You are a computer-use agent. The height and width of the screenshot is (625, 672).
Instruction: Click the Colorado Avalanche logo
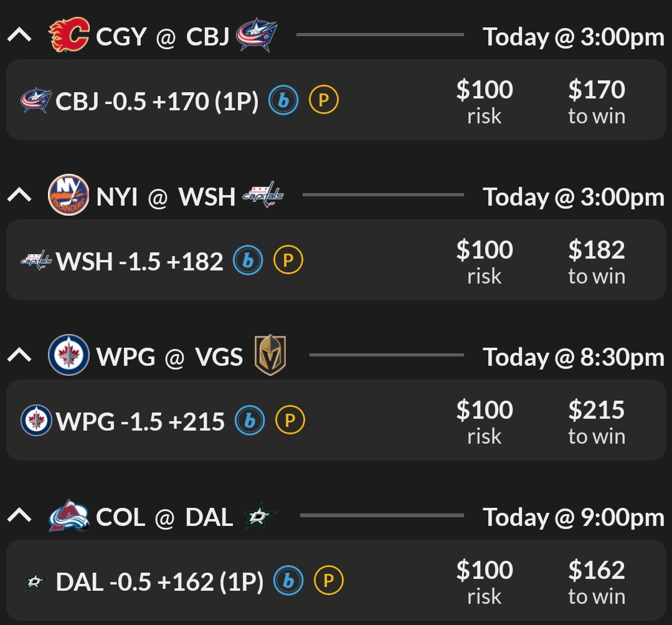point(69,517)
